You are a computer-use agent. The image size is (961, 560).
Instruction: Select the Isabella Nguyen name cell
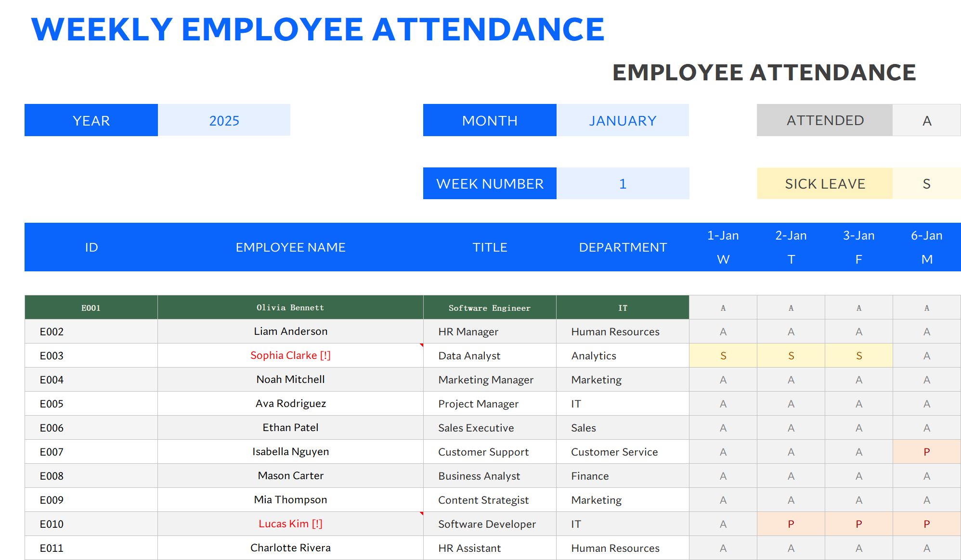[x=290, y=452]
